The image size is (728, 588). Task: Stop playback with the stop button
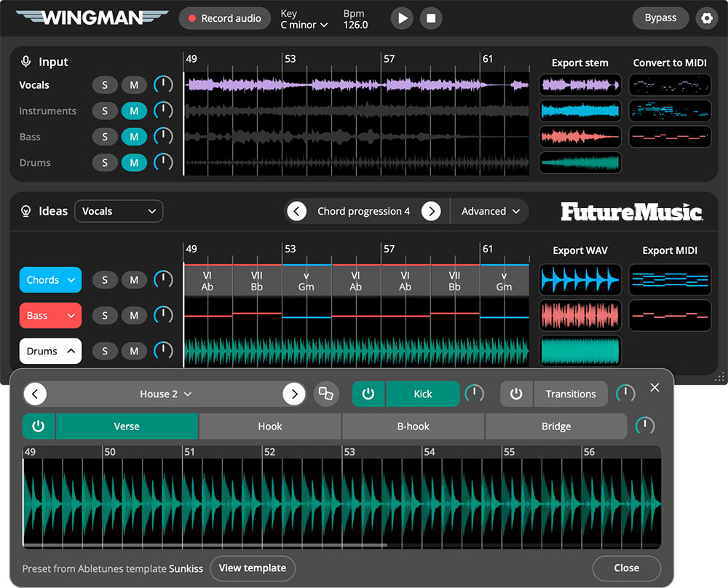pyautogui.click(x=431, y=18)
